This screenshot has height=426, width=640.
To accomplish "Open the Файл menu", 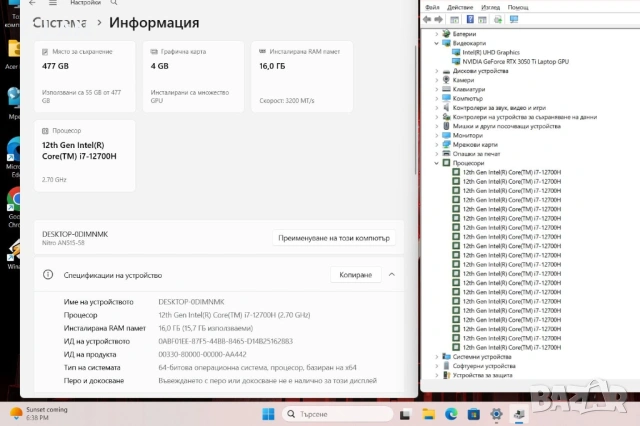I will (431, 8).
